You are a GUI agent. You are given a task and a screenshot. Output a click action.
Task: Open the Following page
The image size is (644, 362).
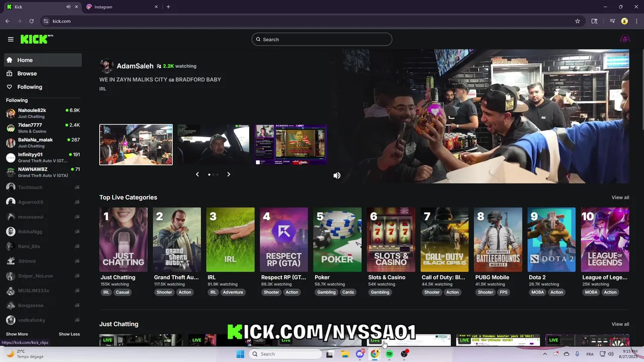[43, 87]
